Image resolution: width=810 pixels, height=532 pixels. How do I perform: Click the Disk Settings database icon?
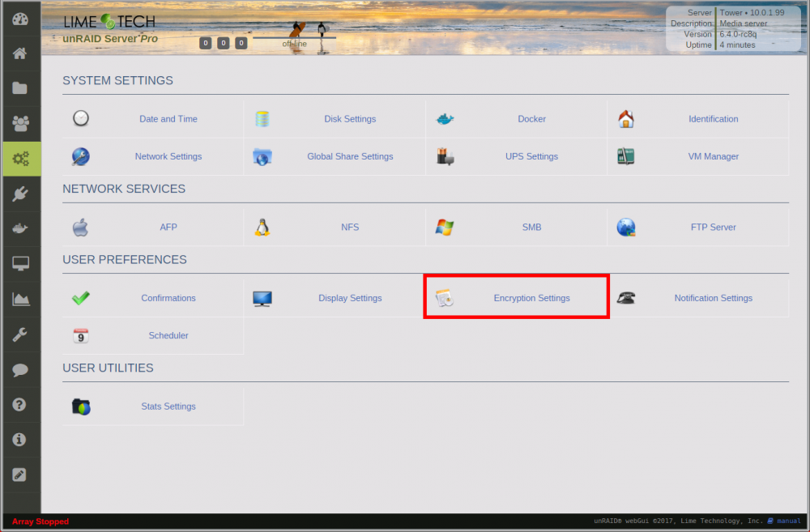[x=262, y=119]
